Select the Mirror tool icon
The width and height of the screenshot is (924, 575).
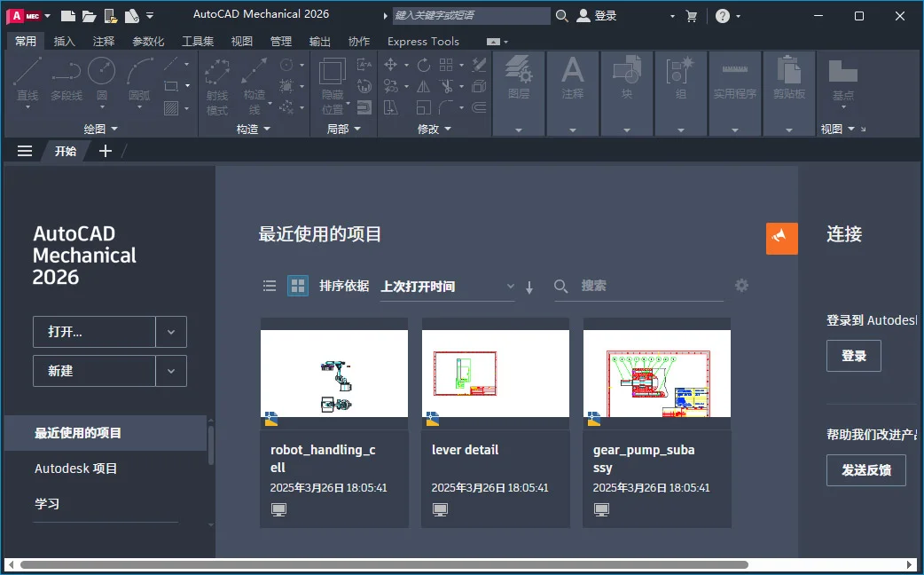(x=423, y=87)
